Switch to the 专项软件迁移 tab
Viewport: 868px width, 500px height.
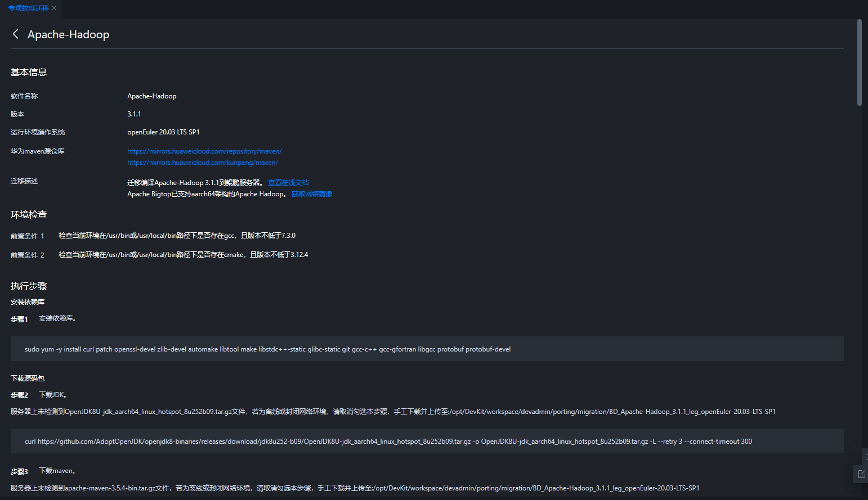pos(28,8)
